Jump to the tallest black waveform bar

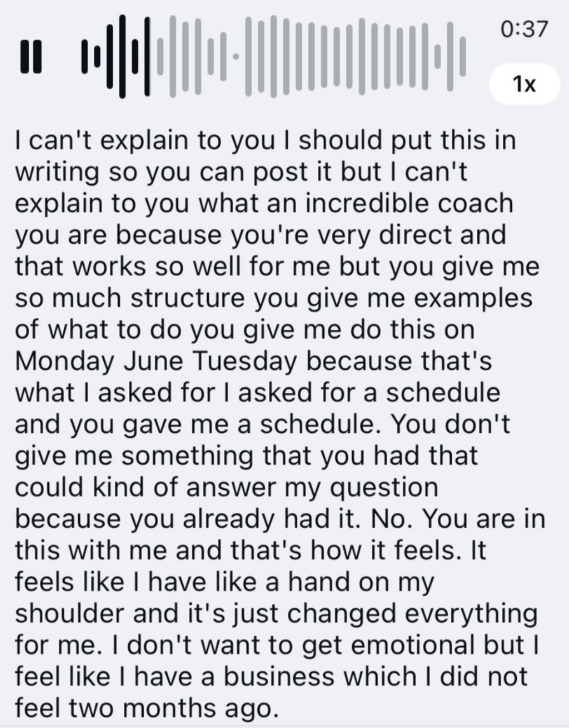click(122, 56)
